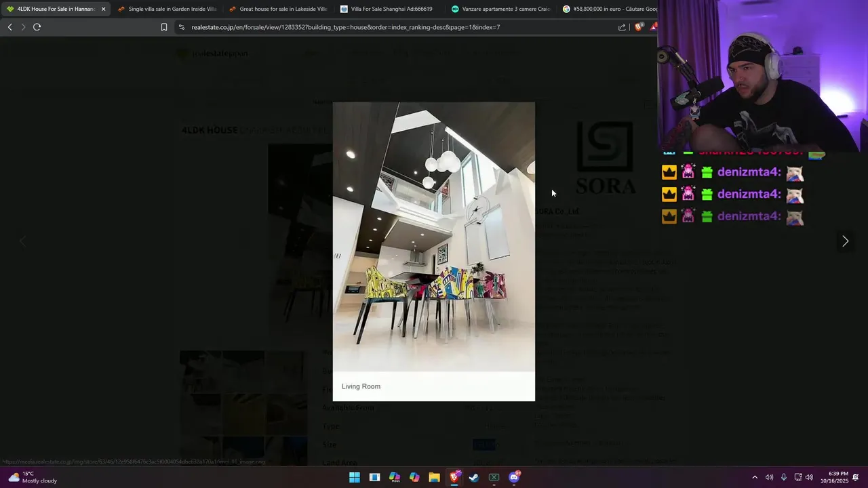The width and height of the screenshot is (868, 488).
Task: Open network status icon in system tray
Action: pos(798,477)
